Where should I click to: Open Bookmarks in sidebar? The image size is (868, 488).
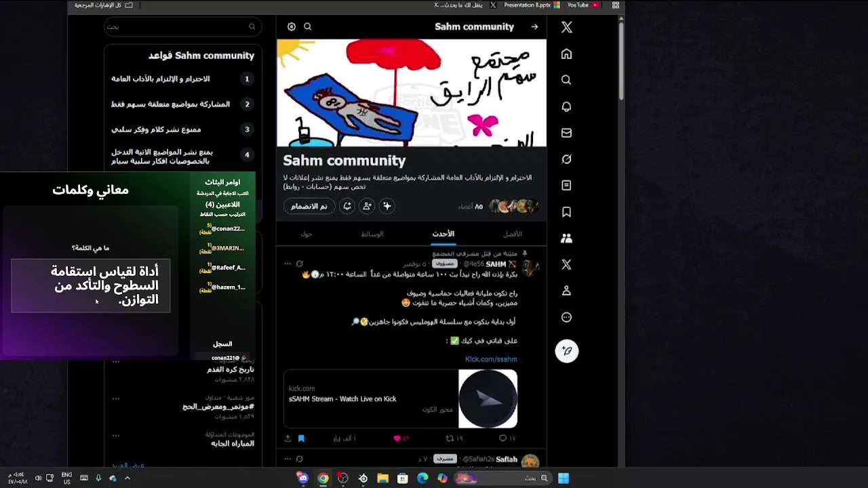tap(566, 212)
